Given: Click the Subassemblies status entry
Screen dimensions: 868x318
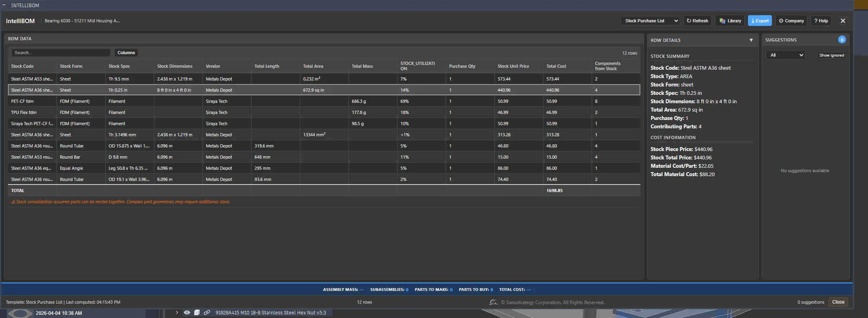Looking at the screenshot, I should click(x=389, y=290).
